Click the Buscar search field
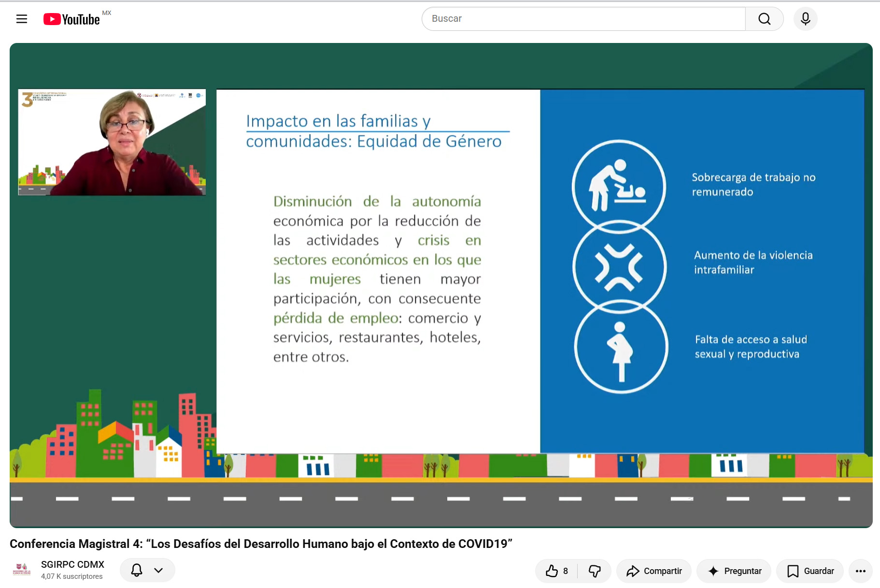Viewport: 880px width, 588px height. point(583,19)
